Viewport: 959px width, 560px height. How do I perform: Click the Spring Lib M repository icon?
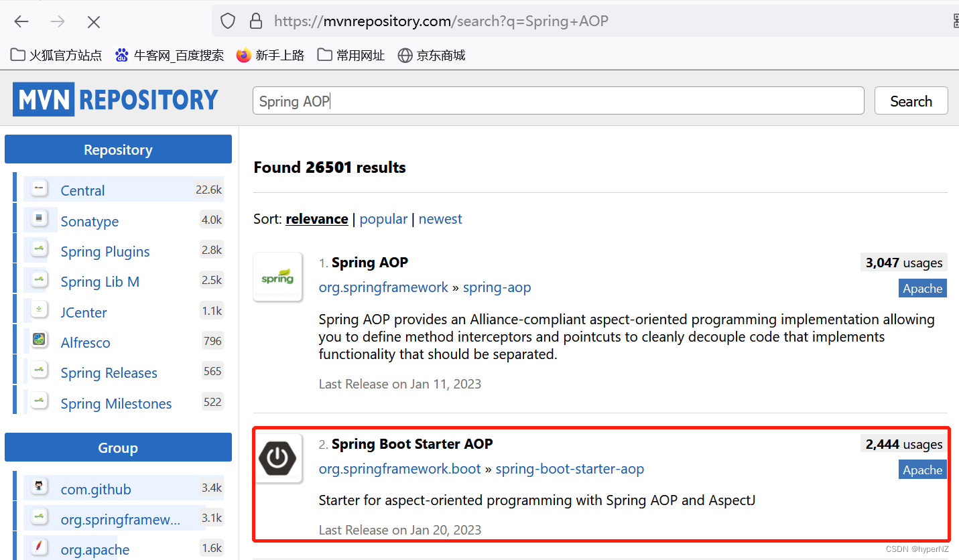coord(39,280)
